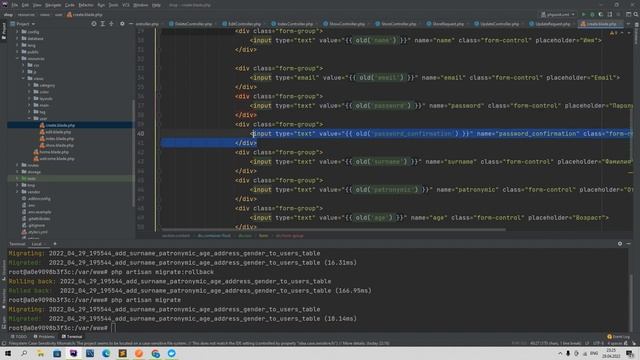640x360 pixels.
Task: Open the Code menu
Action: coord(70,5)
